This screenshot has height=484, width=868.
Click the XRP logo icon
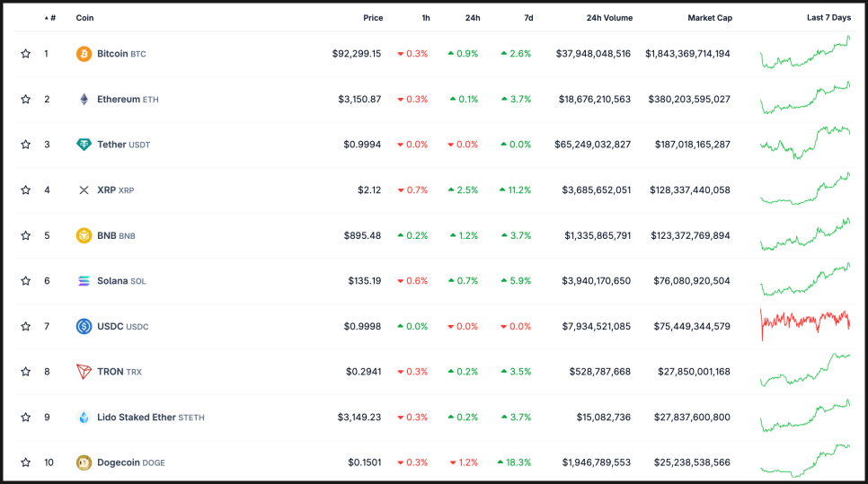pyautogui.click(x=84, y=190)
